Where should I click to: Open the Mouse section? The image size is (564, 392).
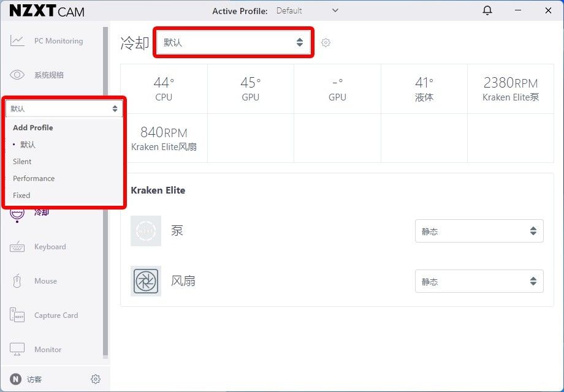tap(46, 281)
